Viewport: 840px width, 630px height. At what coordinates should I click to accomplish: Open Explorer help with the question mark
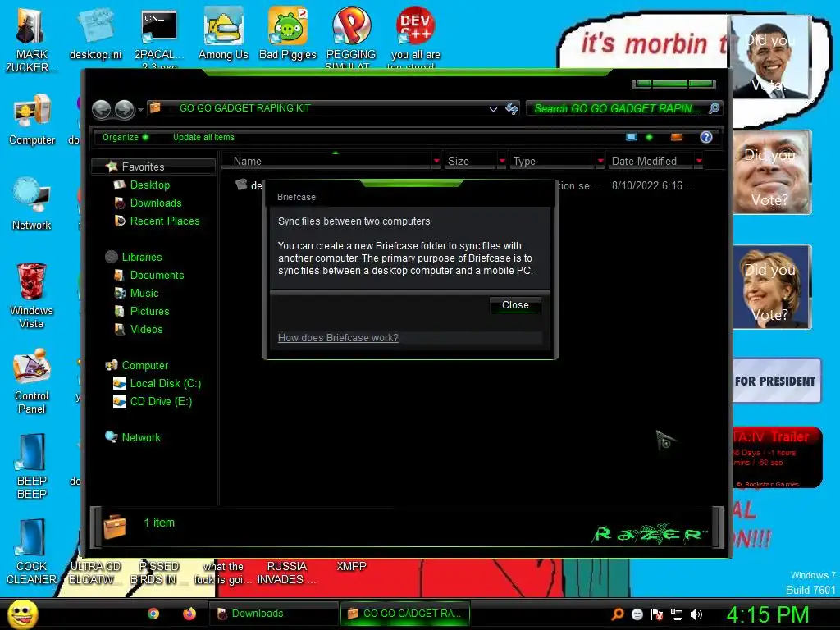point(706,137)
